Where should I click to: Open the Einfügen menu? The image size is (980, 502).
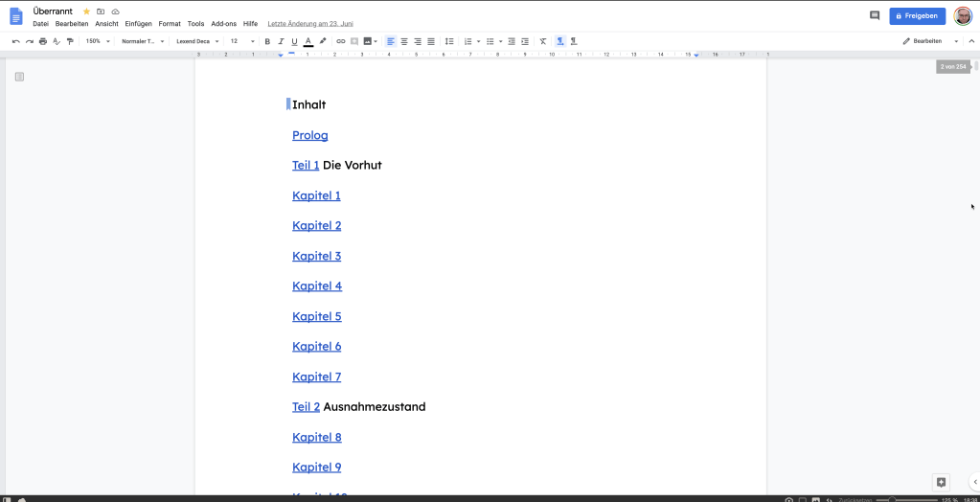tap(138, 23)
